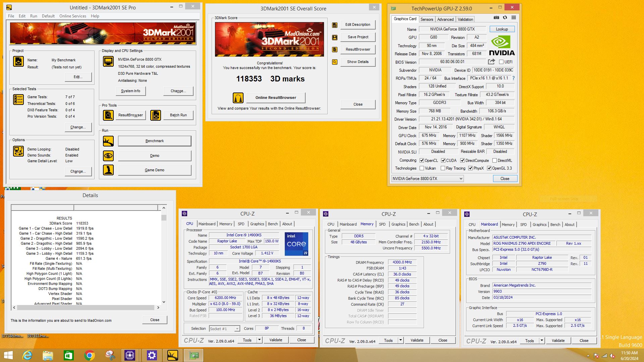Click the Intel Core i9 logo in CPU-Z
The height and width of the screenshot is (362, 644).
297,244
